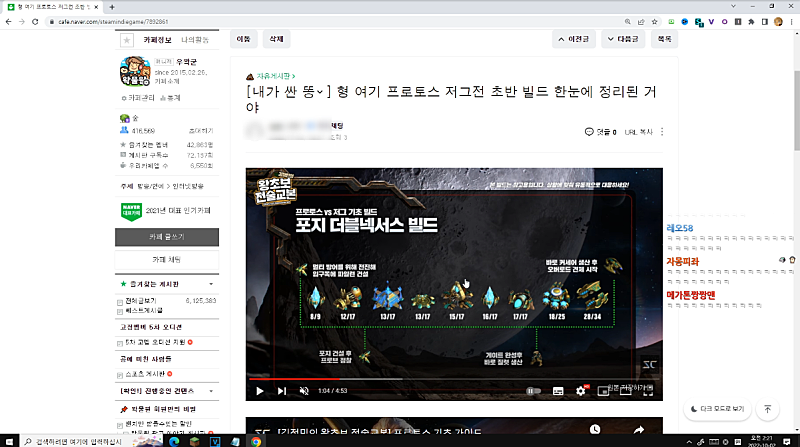Expand the 진행중인 컨텐츠 section arrow
This screenshot has height=447, width=800.
[211, 391]
